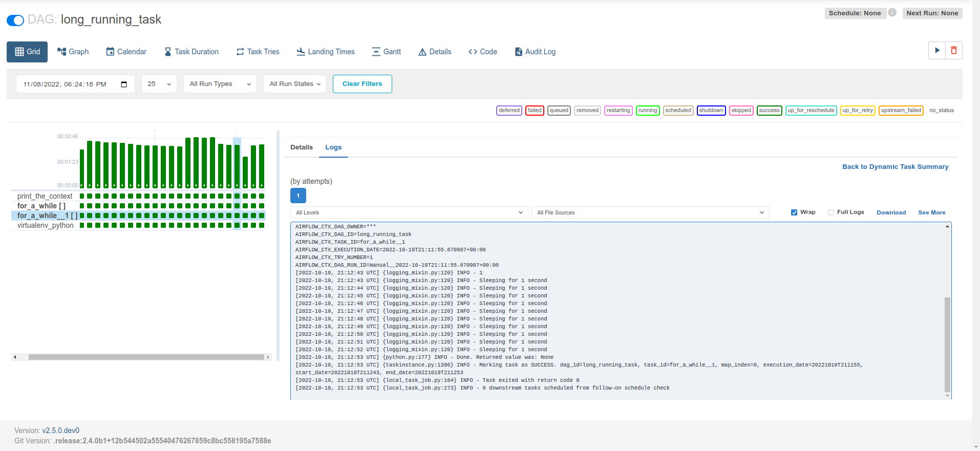Open the Code view
This screenshot has height=451, width=980.
point(482,52)
